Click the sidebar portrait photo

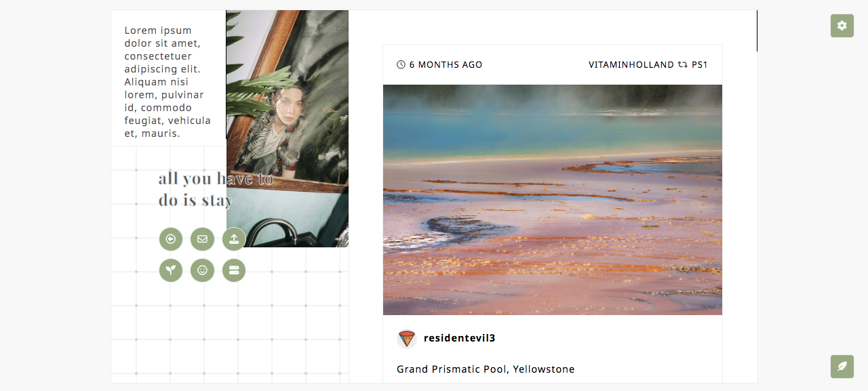tap(288, 129)
